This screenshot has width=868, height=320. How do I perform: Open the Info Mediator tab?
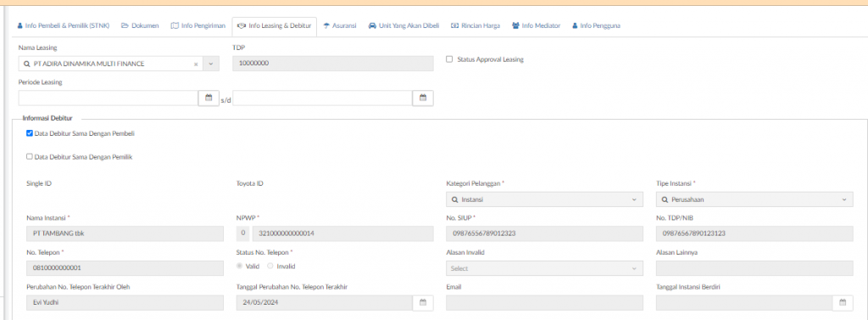[536, 26]
